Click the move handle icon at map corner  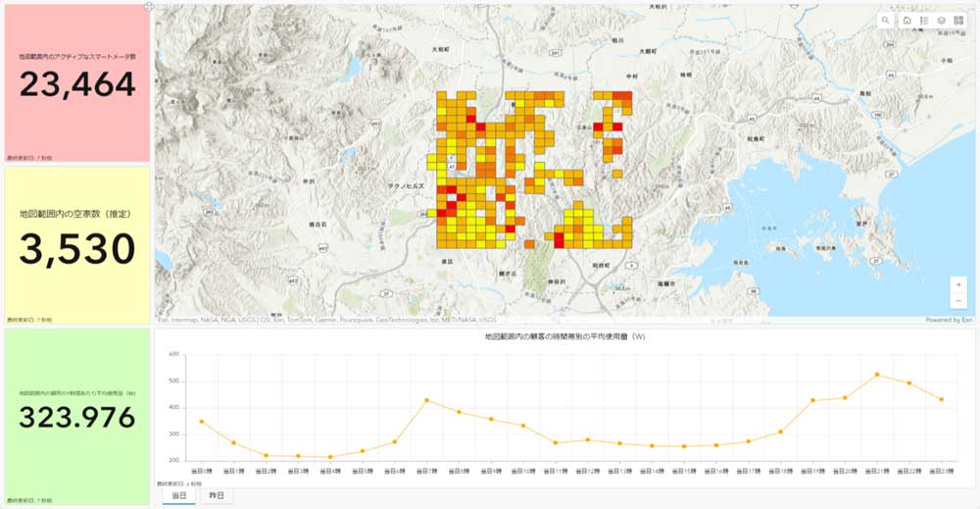(148, 7)
